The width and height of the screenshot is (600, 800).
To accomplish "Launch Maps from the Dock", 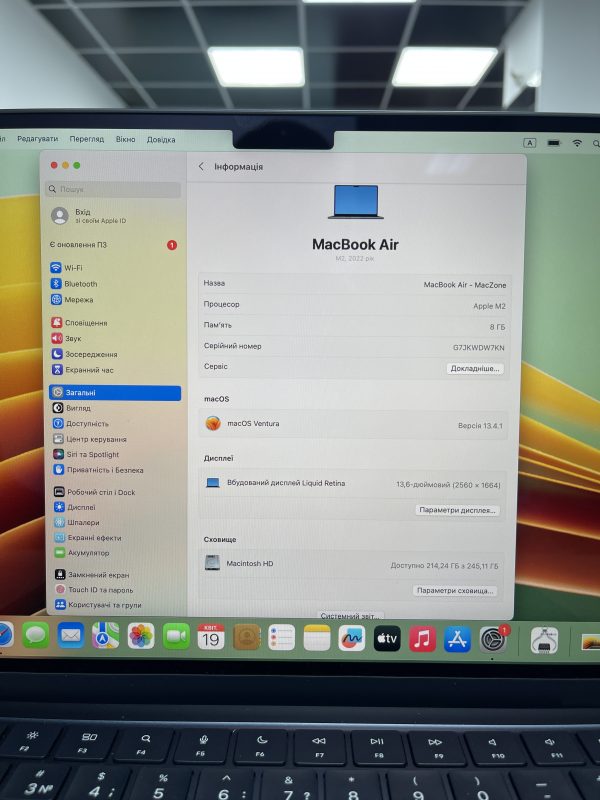I will point(106,636).
